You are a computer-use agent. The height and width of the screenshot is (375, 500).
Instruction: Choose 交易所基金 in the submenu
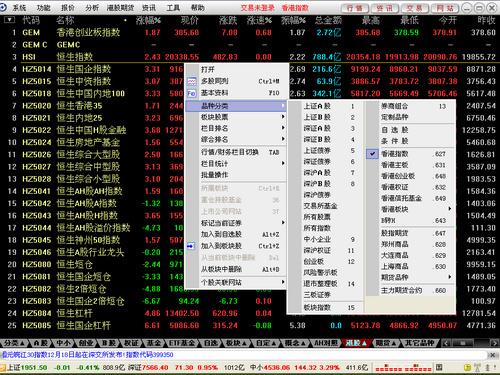click(325, 206)
